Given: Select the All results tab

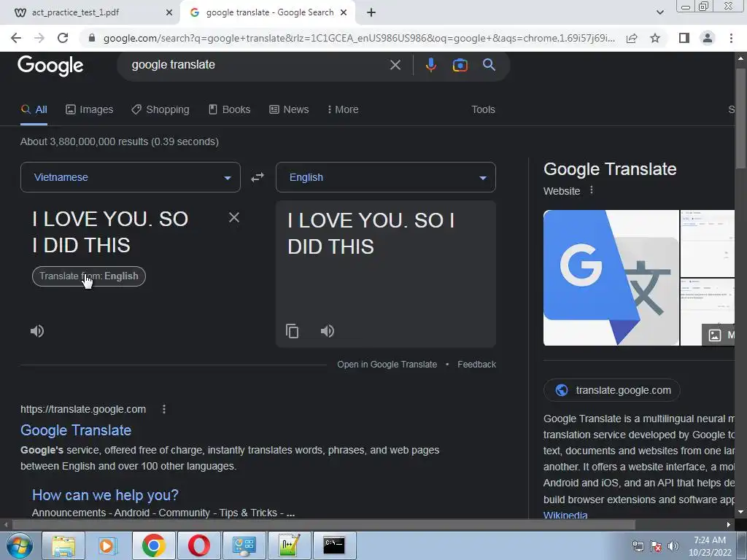Looking at the screenshot, I should tap(34, 109).
